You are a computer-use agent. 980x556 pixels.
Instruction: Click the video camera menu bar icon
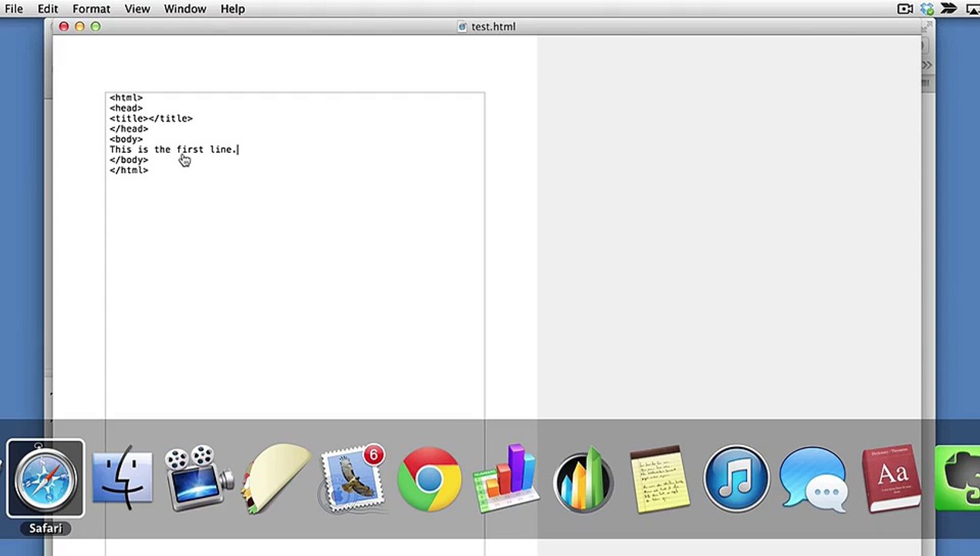905,8
